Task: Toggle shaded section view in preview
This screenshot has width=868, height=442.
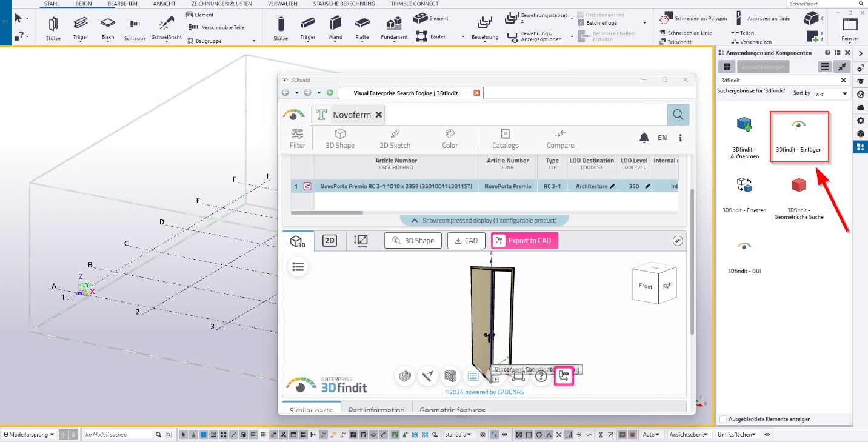Action: 450,377
